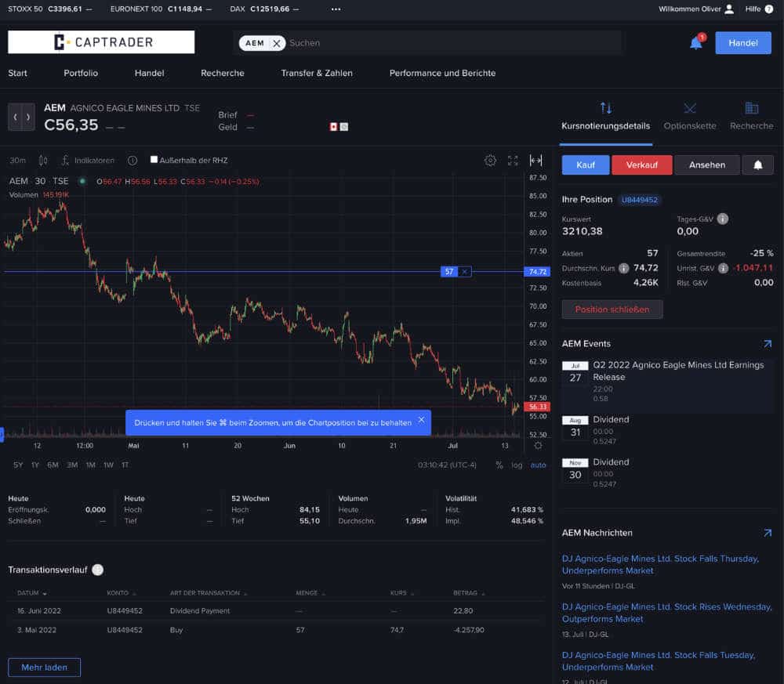Select the 1Y chart range
784x684 pixels.
click(x=35, y=465)
